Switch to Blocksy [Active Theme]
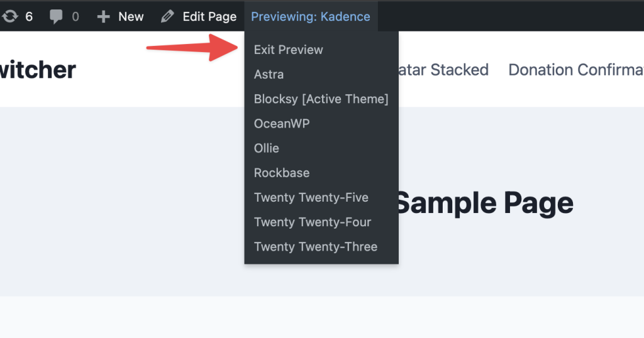The height and width of the screenshot is (338, 644). (321, 99)
